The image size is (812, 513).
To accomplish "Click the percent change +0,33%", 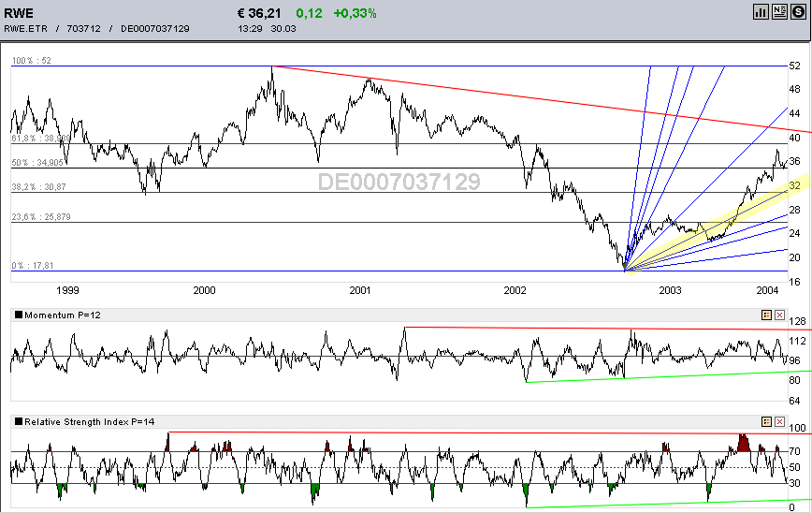I will 355,13.
